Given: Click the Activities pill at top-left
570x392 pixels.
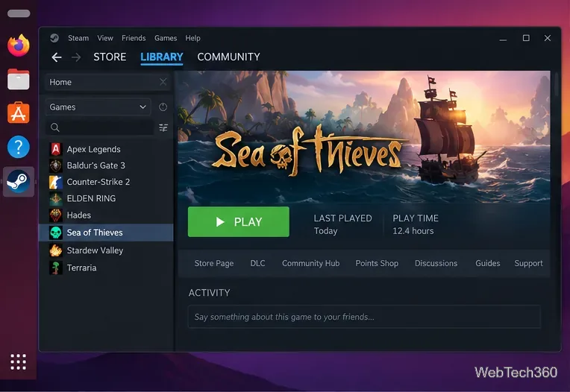Looking at the screenshot, I should [x=19, y=13].
